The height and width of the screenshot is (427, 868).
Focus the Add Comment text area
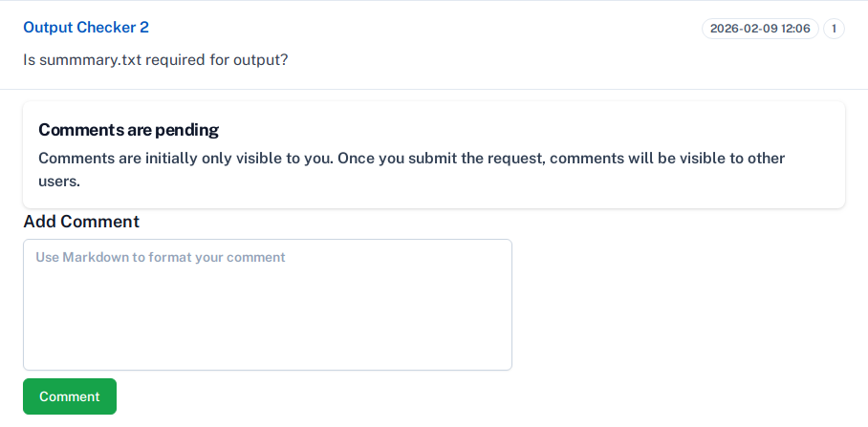click(x=268, y=305)
